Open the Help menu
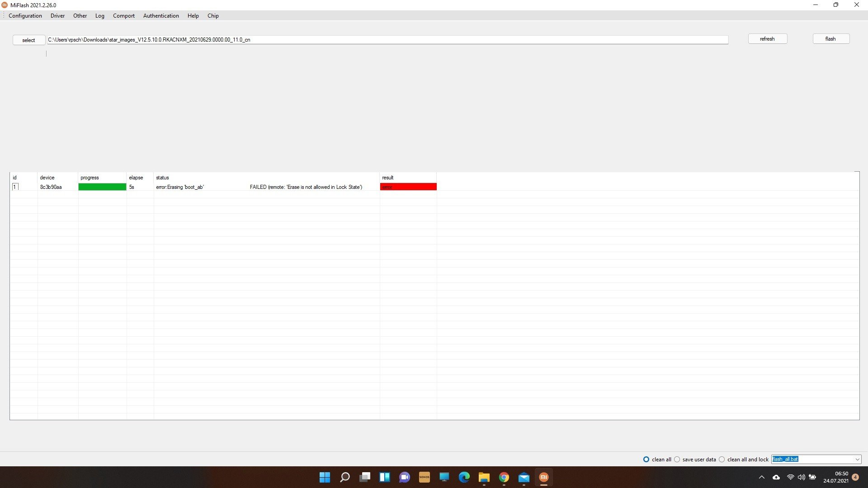Screen dimensions: 868x488 193,15
